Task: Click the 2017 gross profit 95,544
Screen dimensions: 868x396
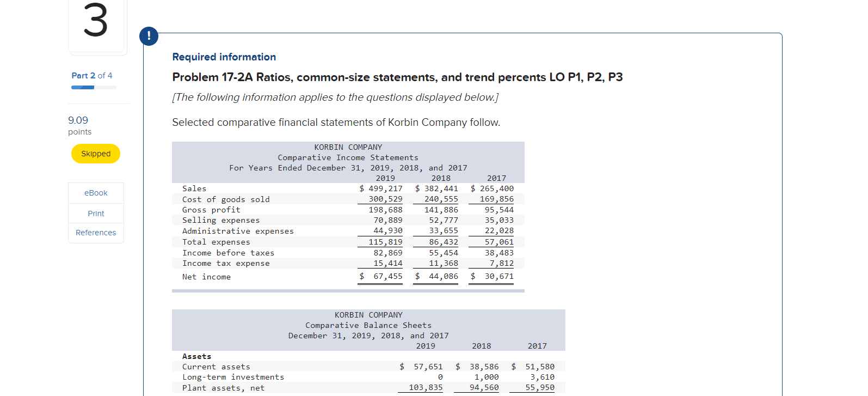Action: [499, 210]
